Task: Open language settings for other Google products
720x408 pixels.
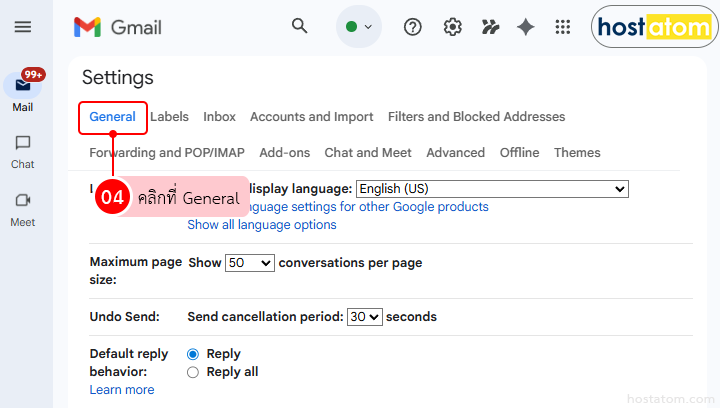Action: (x=369, y=207)
